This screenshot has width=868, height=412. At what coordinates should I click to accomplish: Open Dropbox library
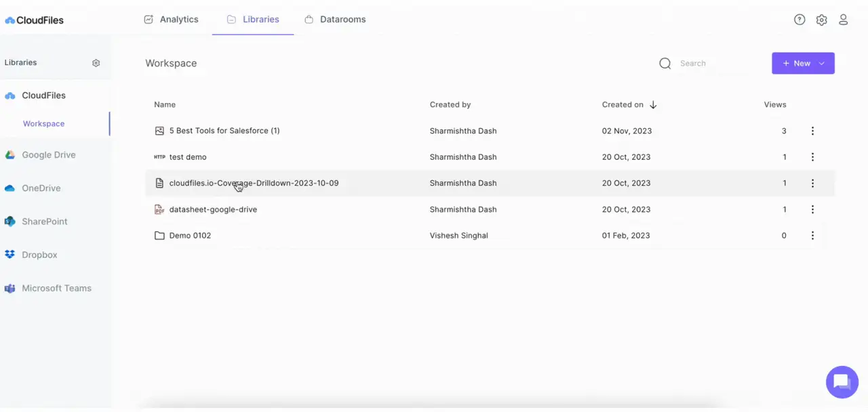coord(39,255)
